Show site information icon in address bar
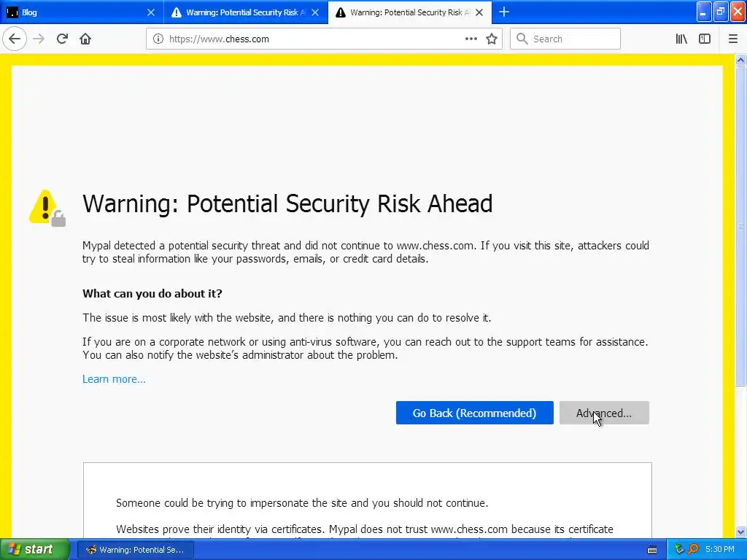This screenshot has height=560, width=747. click(x=158, y=39)
